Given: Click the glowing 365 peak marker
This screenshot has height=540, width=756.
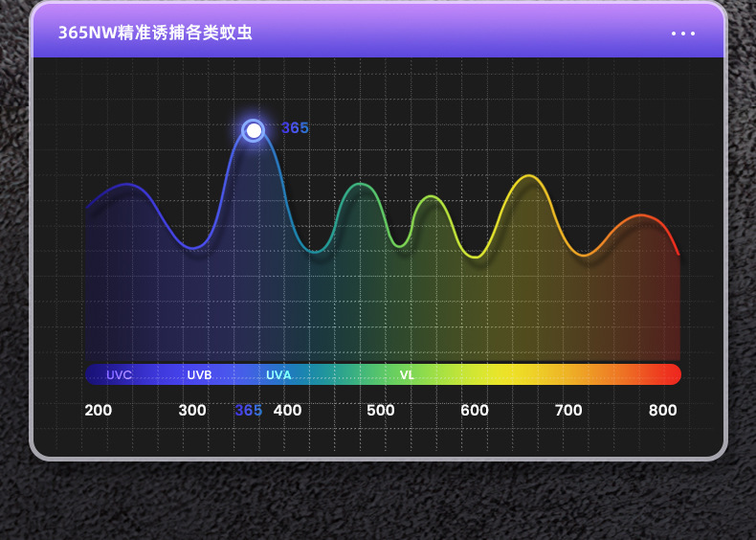Looking at the screenshot, I should [x=254, y=130].
